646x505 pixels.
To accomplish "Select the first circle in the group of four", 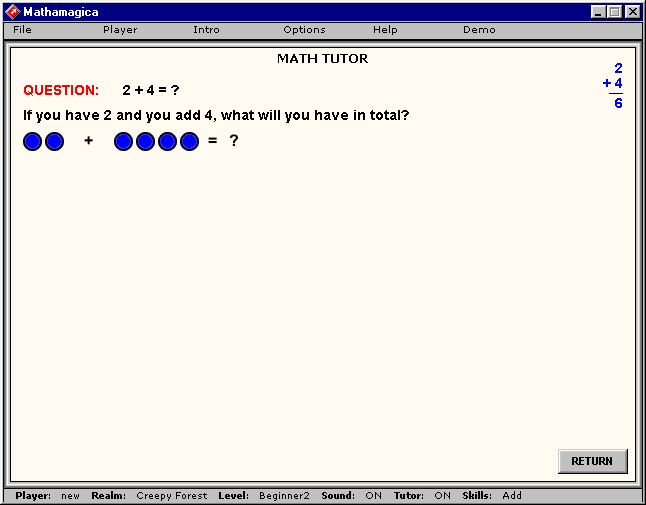I will pyautogui.click(x=123, y=142).
